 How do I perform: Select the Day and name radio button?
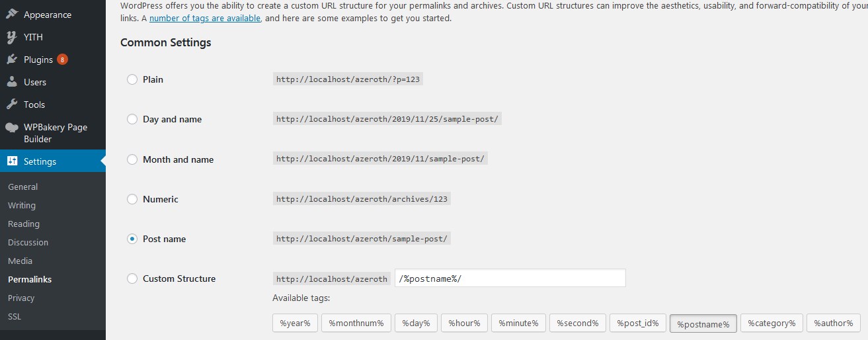pyautogui.click(x=132, y=120)
